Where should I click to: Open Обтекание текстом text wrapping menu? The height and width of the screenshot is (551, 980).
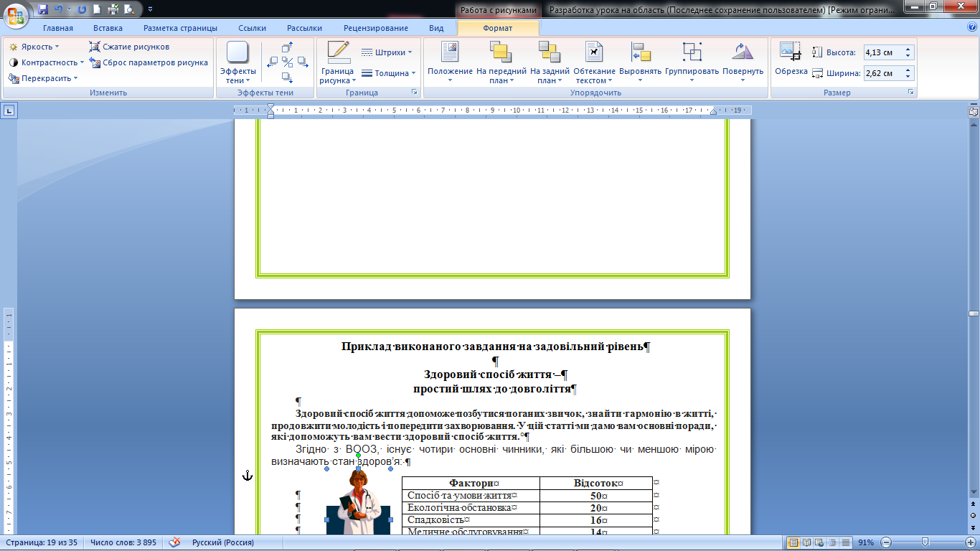pos(594,63)
